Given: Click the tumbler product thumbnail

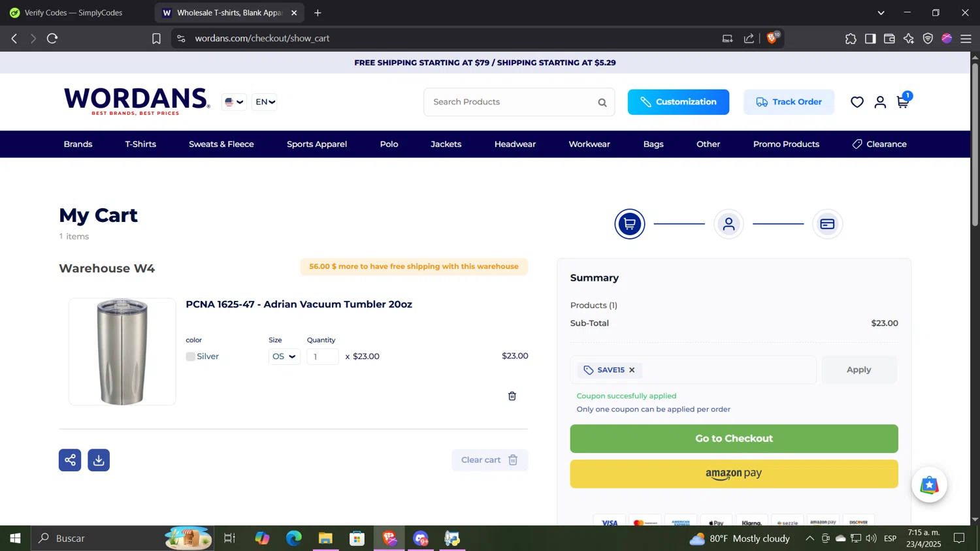Looking at the screenshot, I should (122, 352).
